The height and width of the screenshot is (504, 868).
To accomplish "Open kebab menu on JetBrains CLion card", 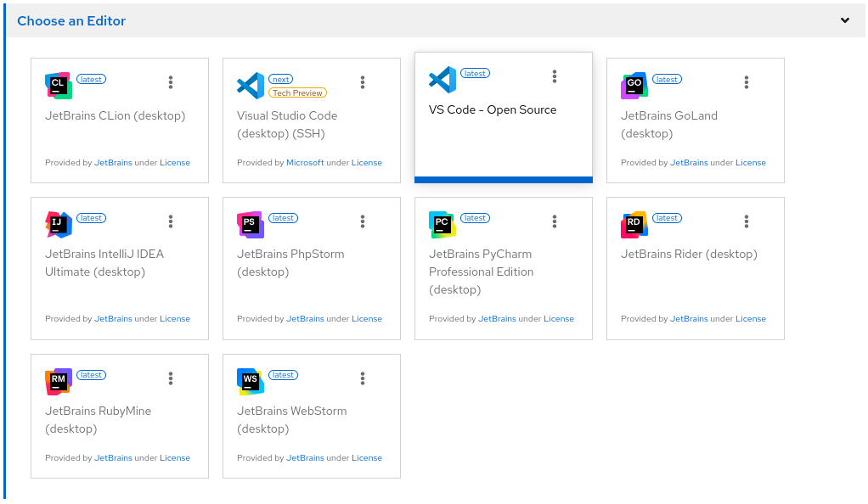I will point(171,82).
